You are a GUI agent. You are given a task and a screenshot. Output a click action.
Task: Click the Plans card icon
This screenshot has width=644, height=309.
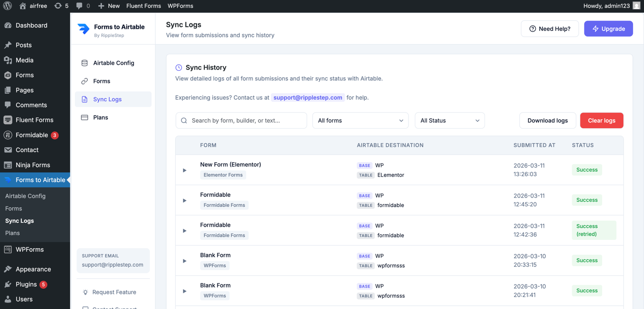coord(85,117)
